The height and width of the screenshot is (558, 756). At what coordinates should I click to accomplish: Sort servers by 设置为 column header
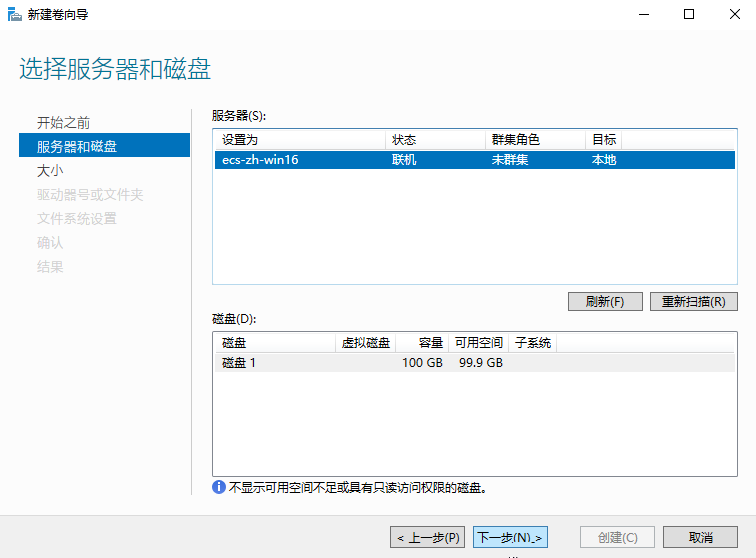click(x=299, y=140)
